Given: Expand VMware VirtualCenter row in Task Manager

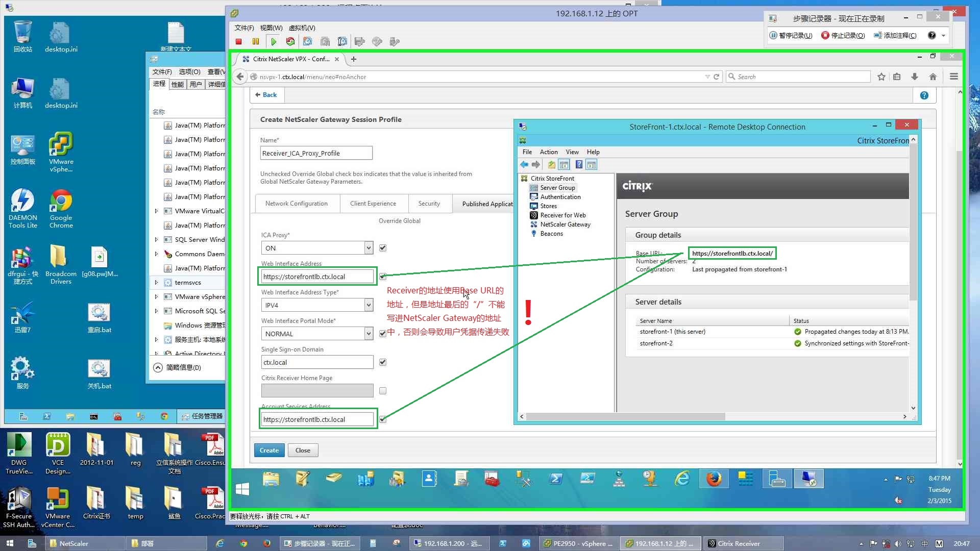Looking at the screenshot, I should click(156, 211).
